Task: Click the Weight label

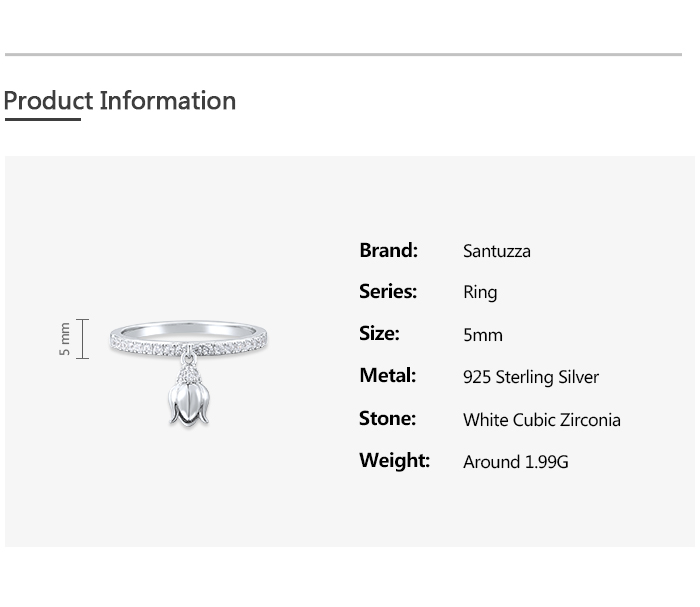Action: [395, 460]
